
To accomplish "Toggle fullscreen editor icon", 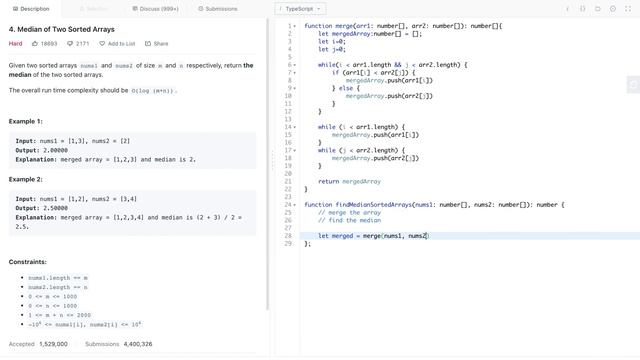I will click(628, 9).
